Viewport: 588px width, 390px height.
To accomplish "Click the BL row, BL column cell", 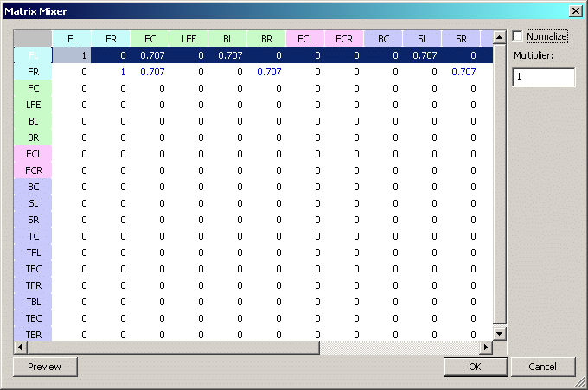I will 227,121.
